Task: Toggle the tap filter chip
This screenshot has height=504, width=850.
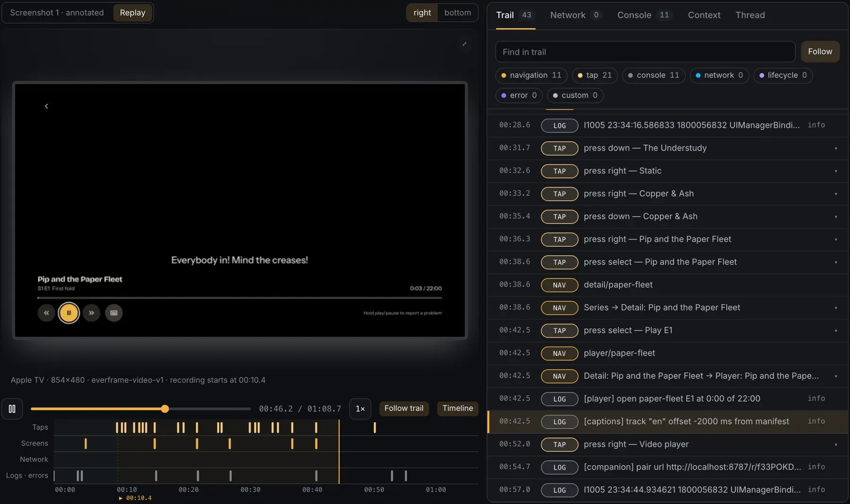Action: point(595,76)
